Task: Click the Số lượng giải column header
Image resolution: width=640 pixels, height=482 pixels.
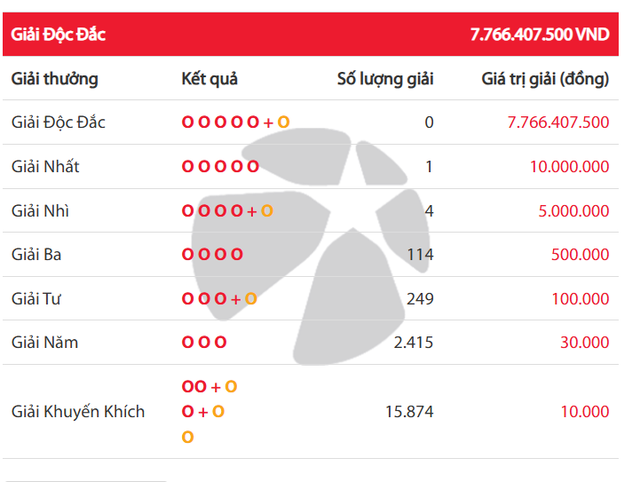Action: pos(384,79)
